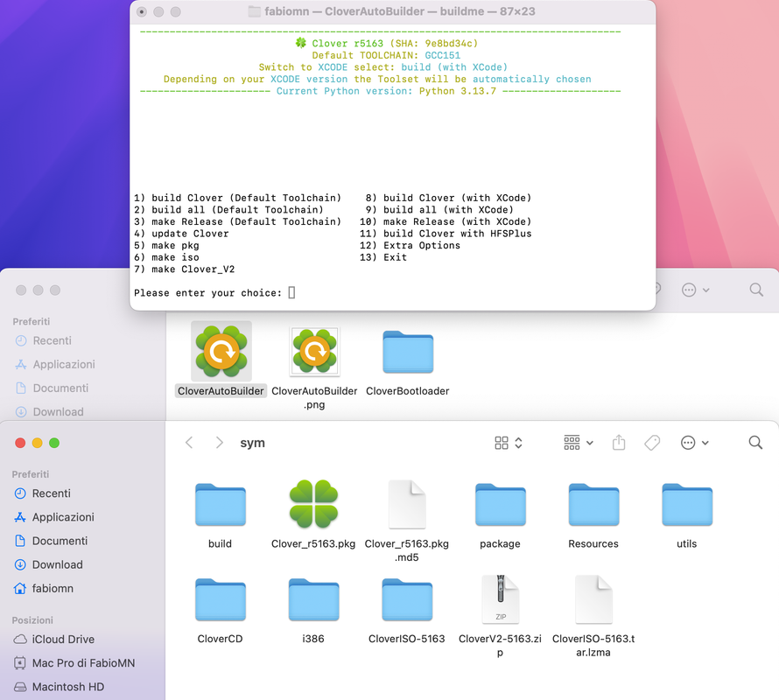
Task: Open Recenti in back Finder window sidebar
Action: (x=43, y=340)
